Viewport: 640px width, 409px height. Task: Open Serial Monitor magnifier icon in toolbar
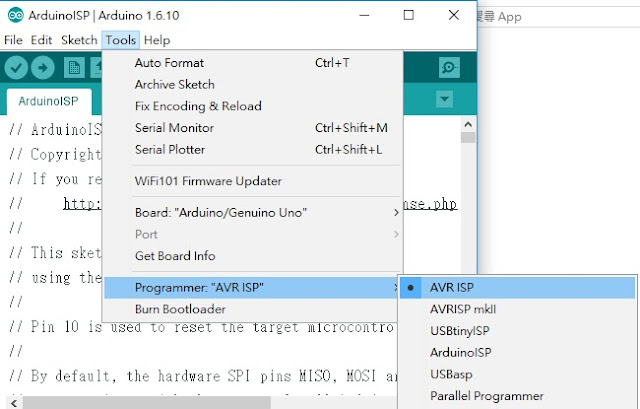coord(449,67)
